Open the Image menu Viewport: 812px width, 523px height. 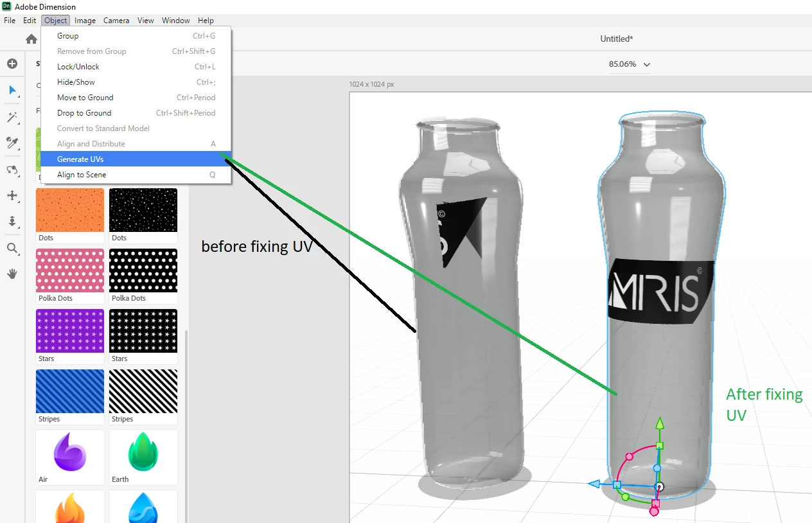[x=85, y=21]
